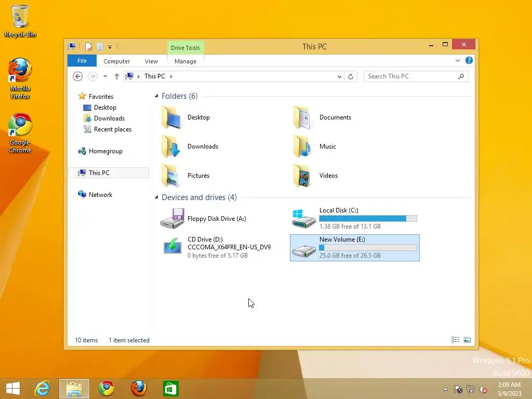Expand the This PC breadcrumb arrow
This screenshot has width=532, height=399.
tap(171, 77)
